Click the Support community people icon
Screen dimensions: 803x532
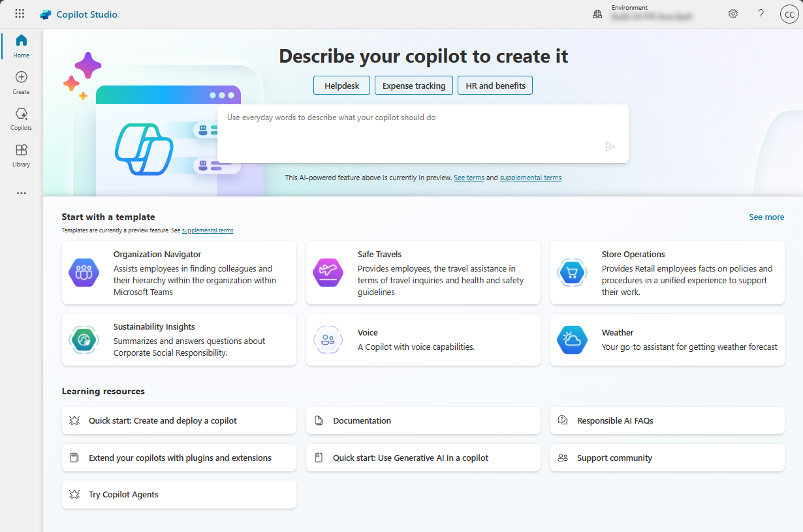click(x=563, y=458)
